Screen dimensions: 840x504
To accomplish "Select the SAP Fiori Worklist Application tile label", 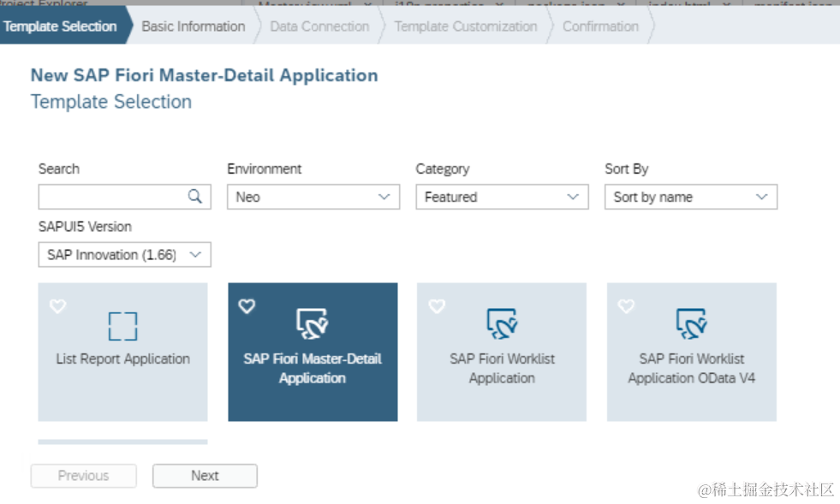I will pyautogui.click(x=502, y=369).
